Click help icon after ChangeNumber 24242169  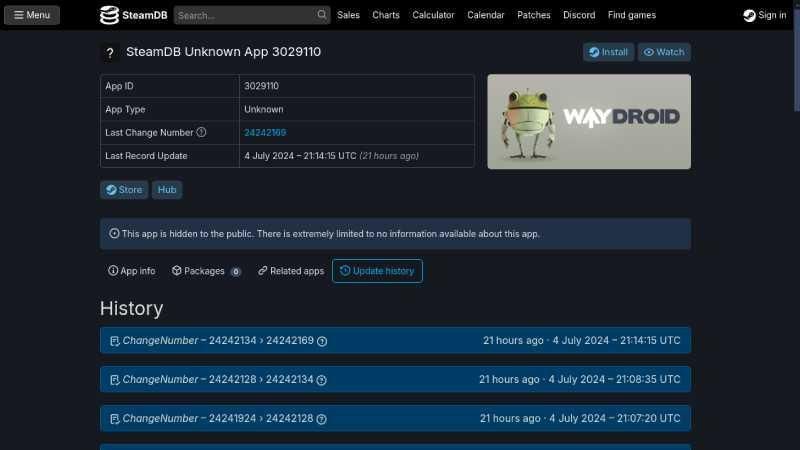coord(322,341)
